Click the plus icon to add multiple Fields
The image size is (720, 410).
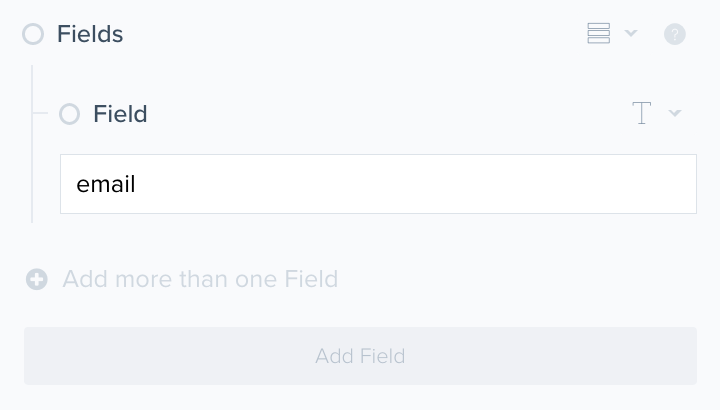point(37,279)
